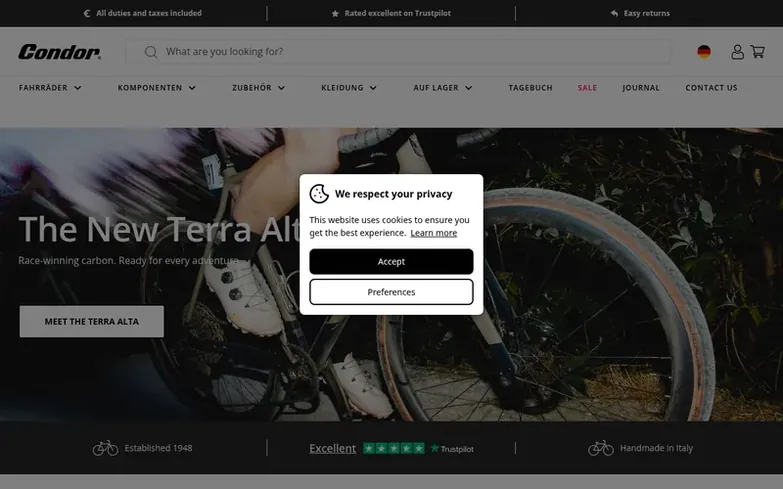This screenshot has height=489, width=783.
Task: Click We respect your privacy heading
Action: pyautogui.click(x=393, y=194)
